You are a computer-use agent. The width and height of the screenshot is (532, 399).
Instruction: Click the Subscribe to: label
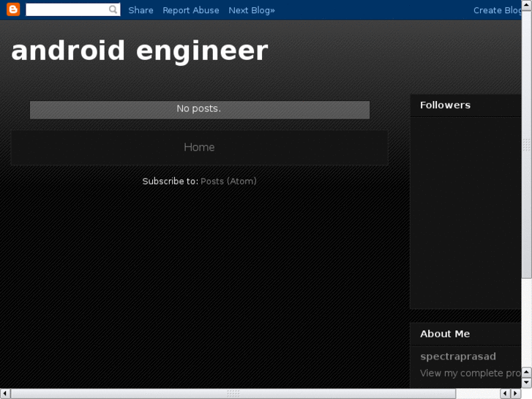pyautogui.click(x=170, y=181)
